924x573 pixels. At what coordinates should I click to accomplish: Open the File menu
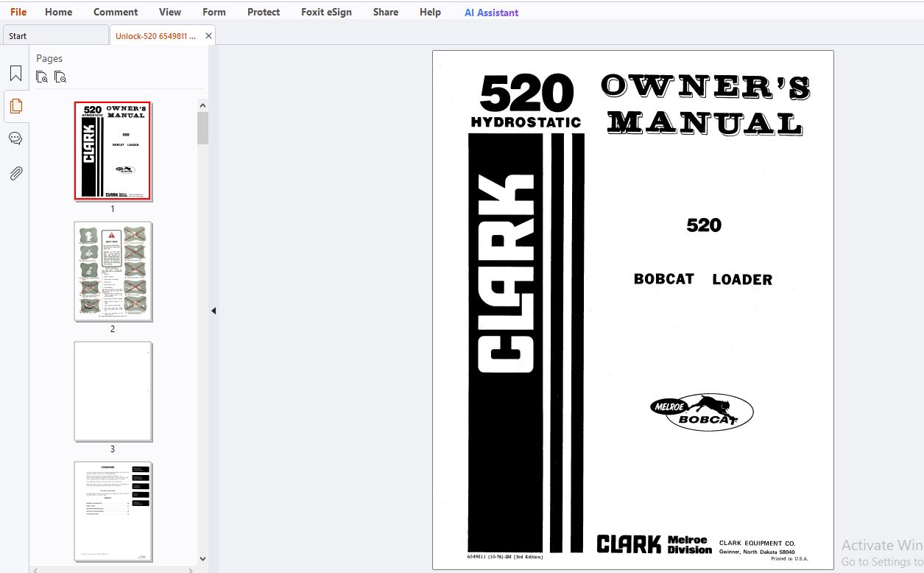pyautogui.click(x=18, y=12)
